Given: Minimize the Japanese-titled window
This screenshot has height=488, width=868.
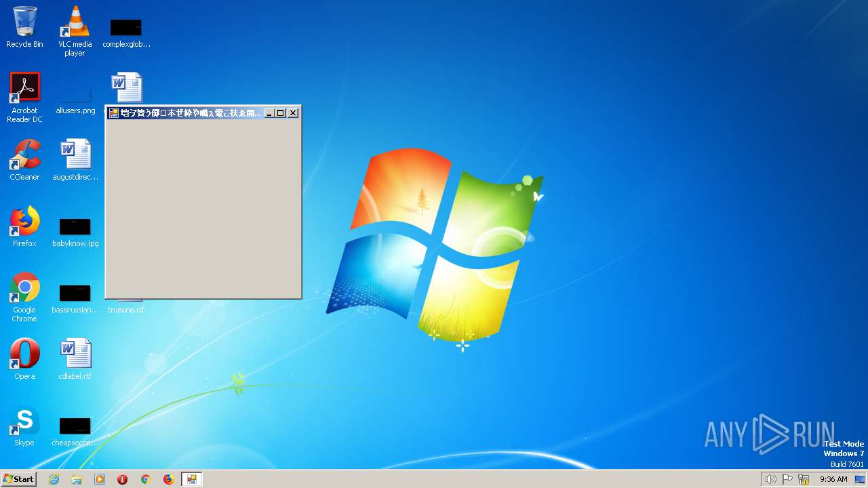Looking at the screenshot, I should pos(269,113).
